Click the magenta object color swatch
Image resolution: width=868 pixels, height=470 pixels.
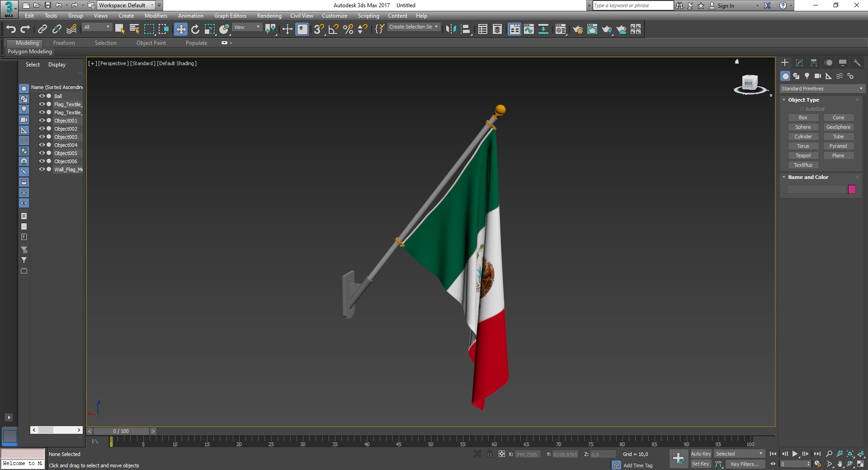tap(852, 189)
